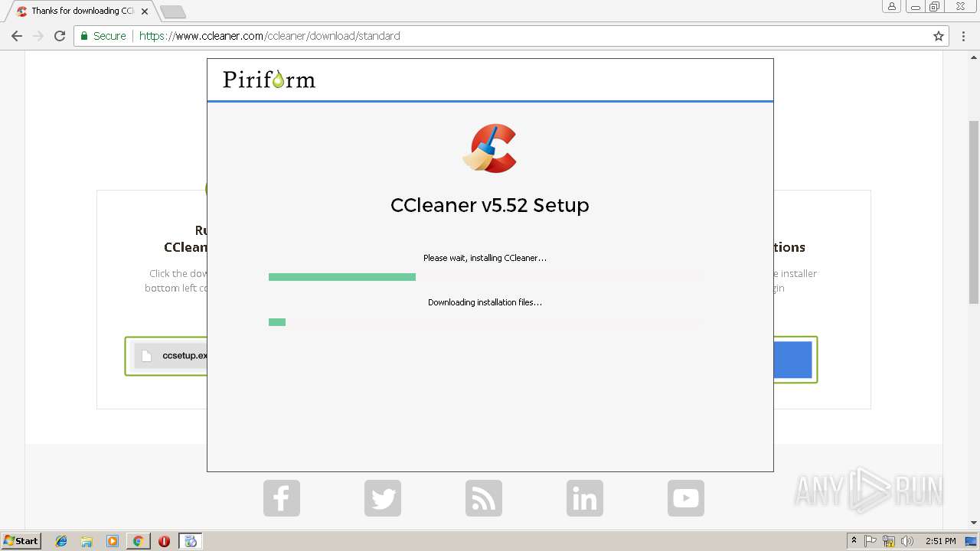Open the Opera taskbar icon
Screen dimensions: 980x551
(164, 541)
